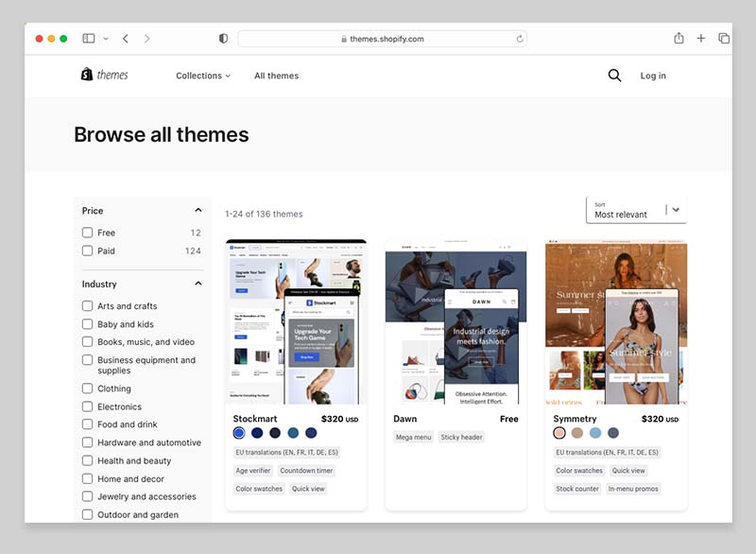This screenshot has height=554, width=756.
Task: Reload the page using the refresh icon
Action: tap(519, 39)
